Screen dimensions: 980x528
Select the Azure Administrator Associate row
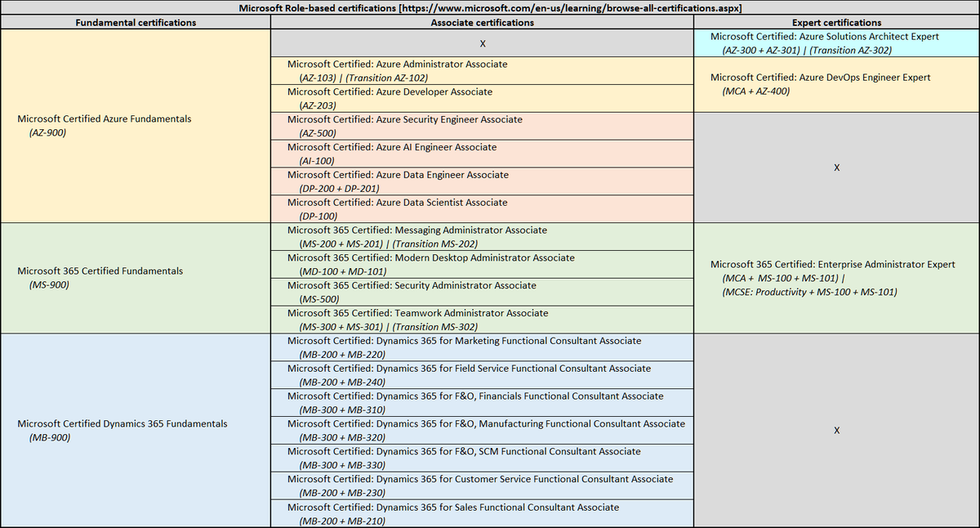482,70
